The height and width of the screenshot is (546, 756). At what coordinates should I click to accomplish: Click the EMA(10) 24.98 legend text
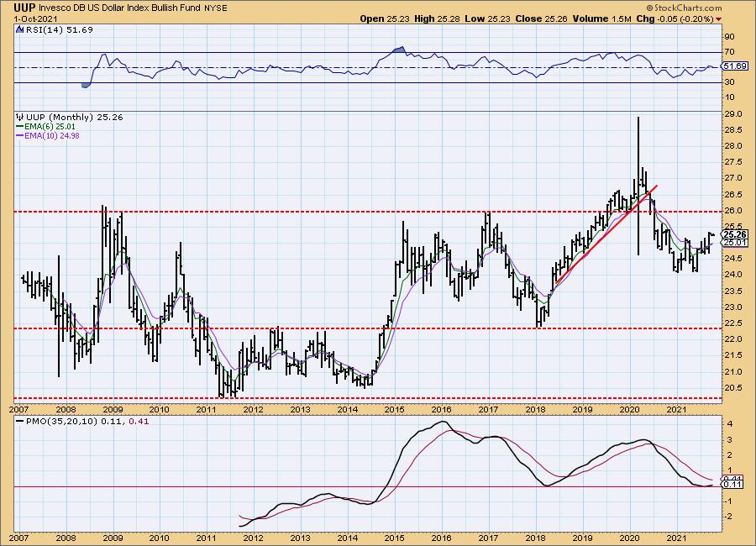pos(52,135)
